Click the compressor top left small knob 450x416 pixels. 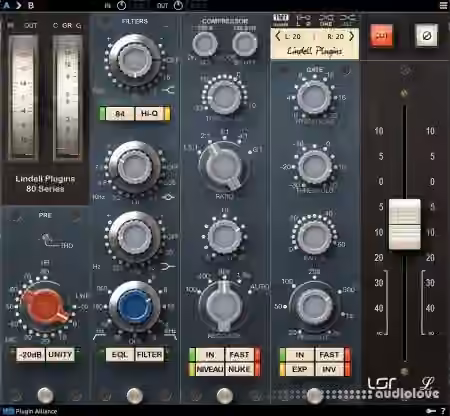pos(205,44)
